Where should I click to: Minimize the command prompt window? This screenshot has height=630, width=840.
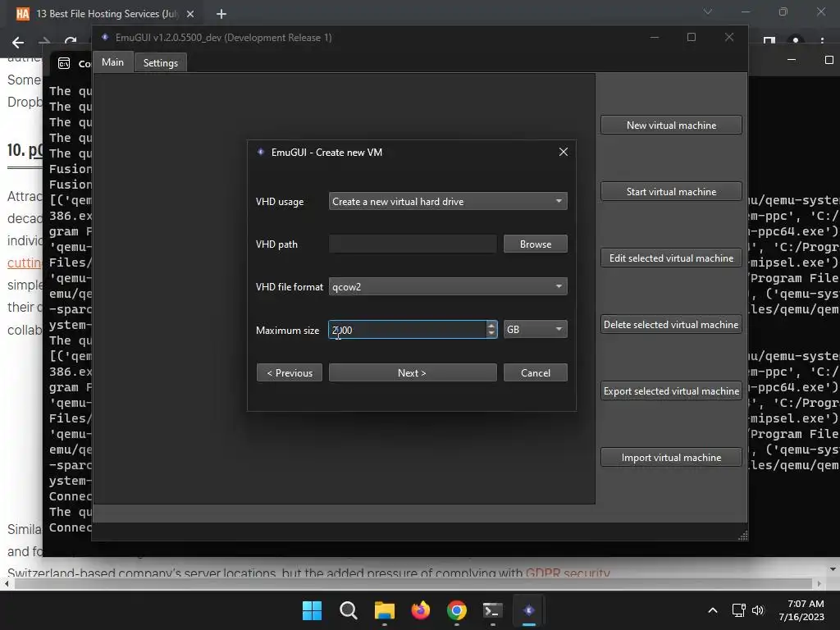pyautogui.click(x=792, y=60)
